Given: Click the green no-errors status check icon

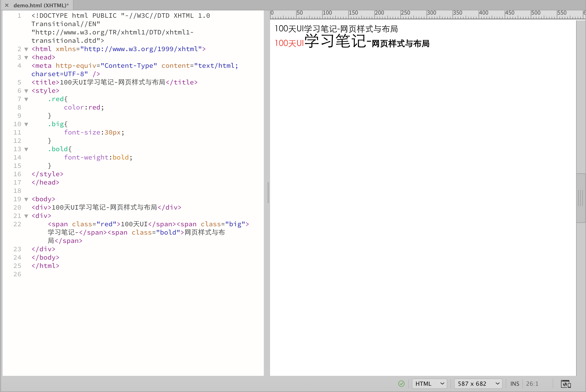Looking at the screenshot, I should tap(401, 384).
